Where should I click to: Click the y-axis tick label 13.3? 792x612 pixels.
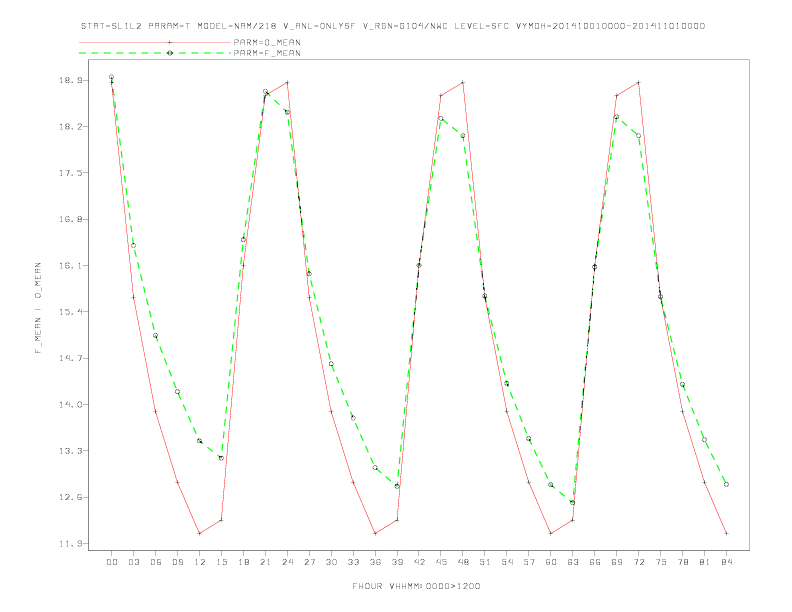[x=70, y=451]
